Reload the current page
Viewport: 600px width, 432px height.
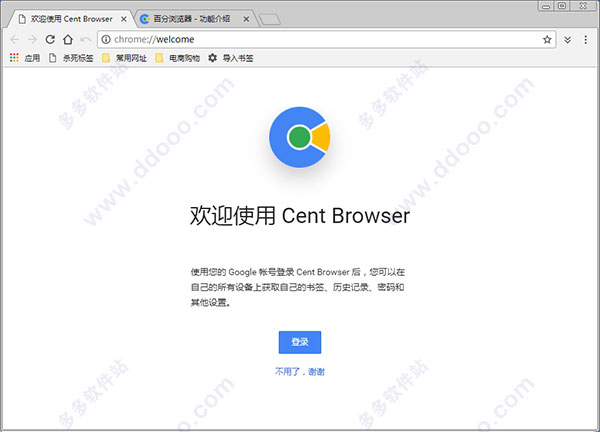coord(50,39)
